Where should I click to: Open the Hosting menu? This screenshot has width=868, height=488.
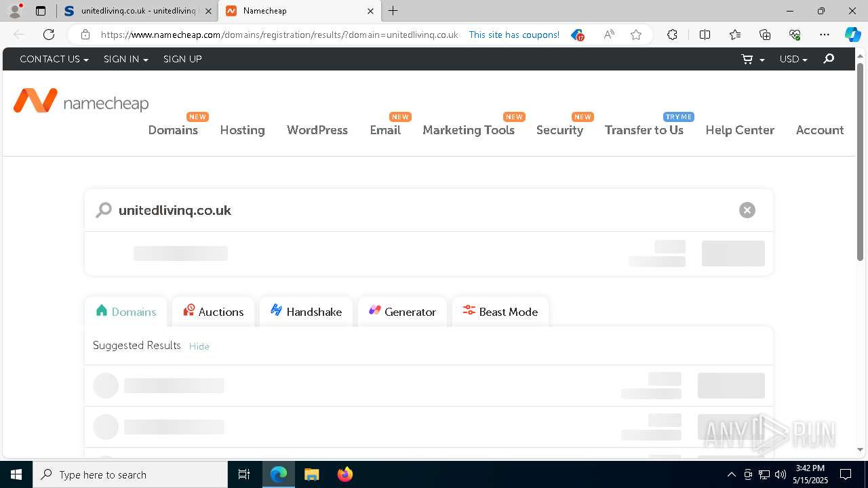point(242,130)
